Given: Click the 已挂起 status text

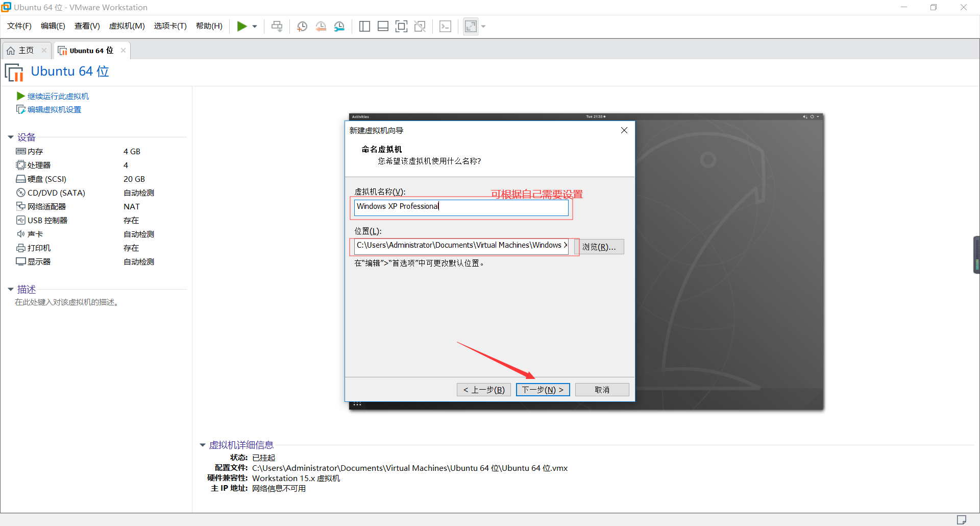Looking at the screenshot, I should (x=263, y=458).
